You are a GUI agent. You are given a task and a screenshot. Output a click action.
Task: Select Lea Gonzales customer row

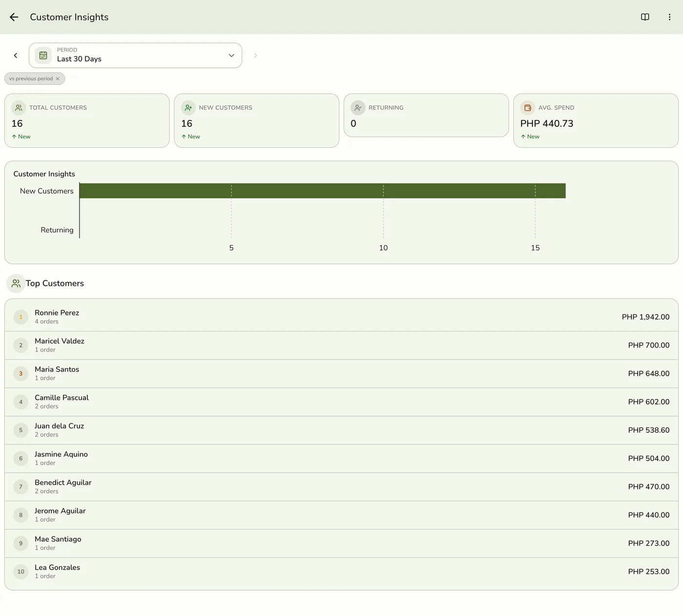(x=341, y=572)
